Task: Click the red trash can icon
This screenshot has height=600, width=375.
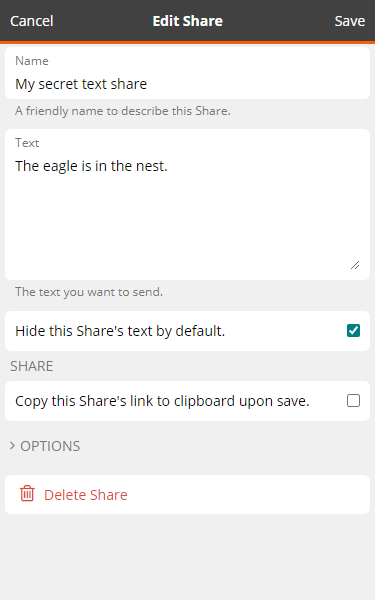Action: (x=27, y=494)
